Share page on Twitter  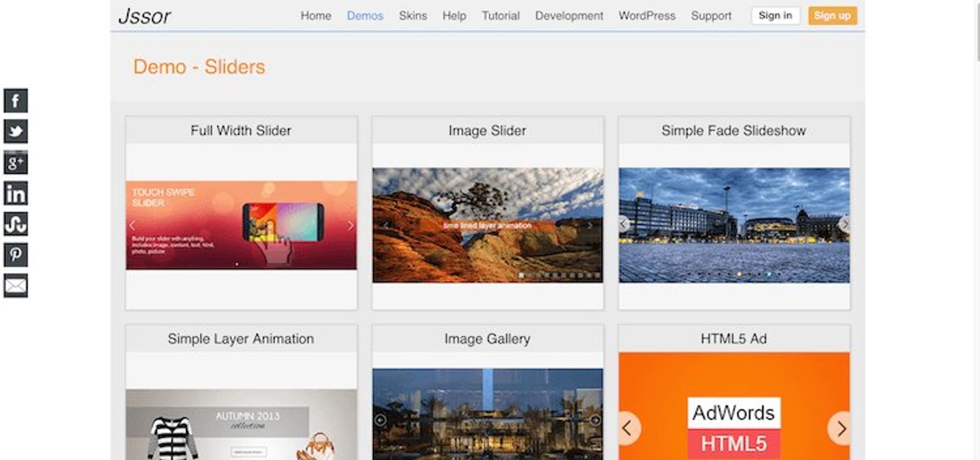pyautogui.click(x=16, y=131)
